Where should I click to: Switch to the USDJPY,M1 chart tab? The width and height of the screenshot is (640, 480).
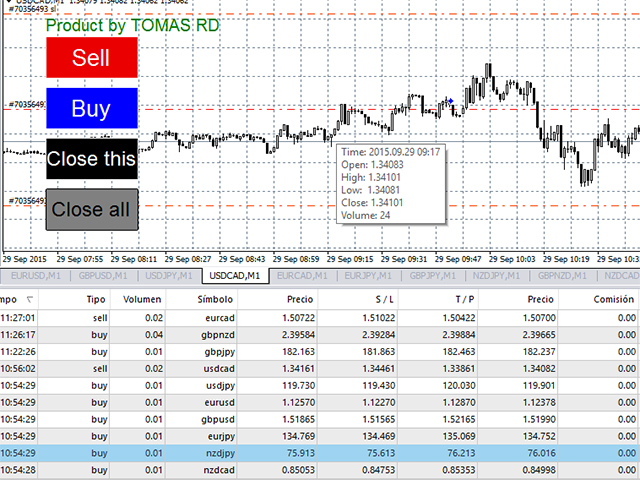(x=169, y=276)
